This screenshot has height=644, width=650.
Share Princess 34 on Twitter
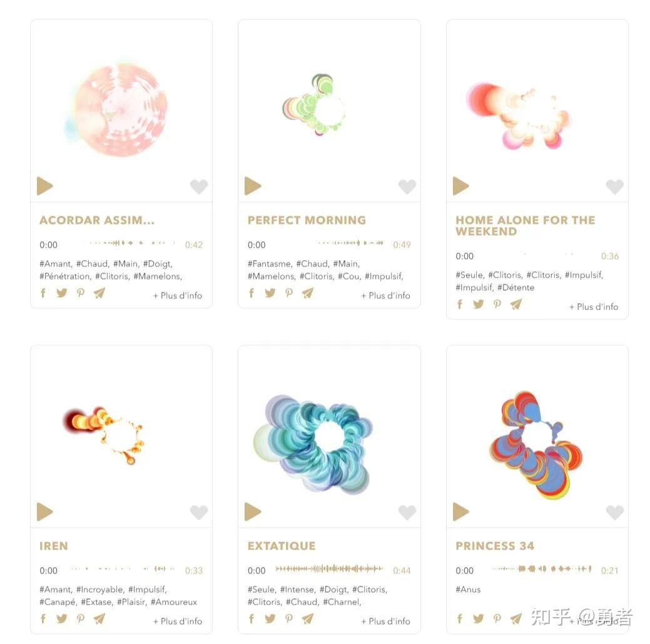479,619
